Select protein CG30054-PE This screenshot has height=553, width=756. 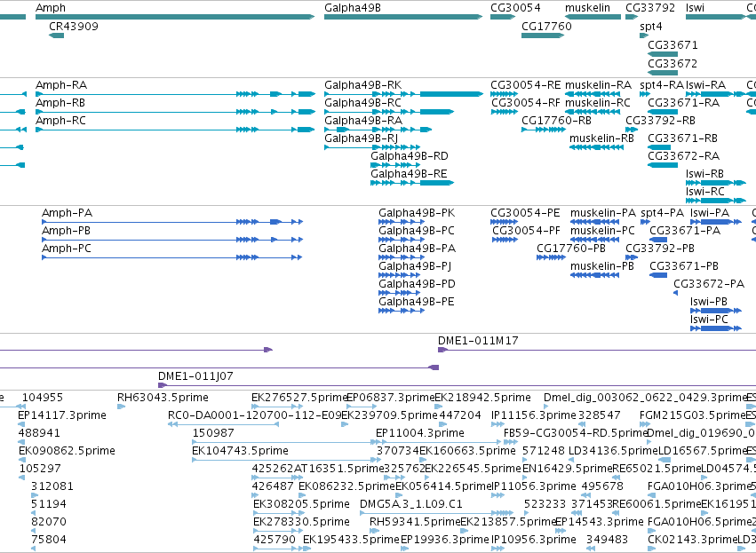click(504, 222)
